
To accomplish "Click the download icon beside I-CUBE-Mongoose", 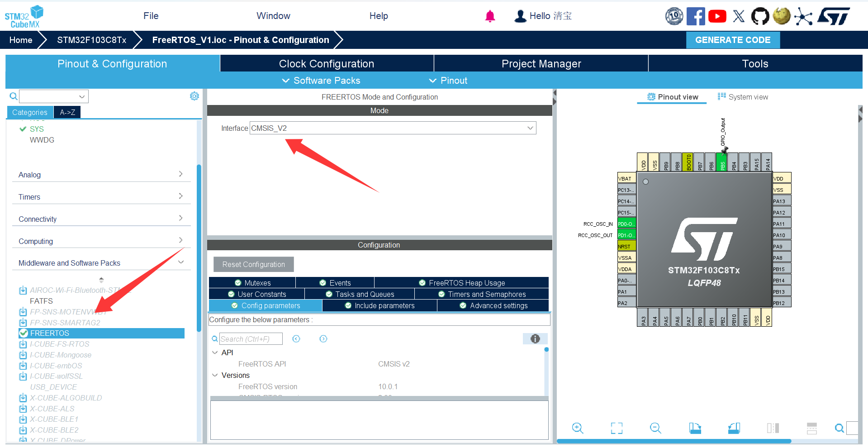I will [23, 355].
